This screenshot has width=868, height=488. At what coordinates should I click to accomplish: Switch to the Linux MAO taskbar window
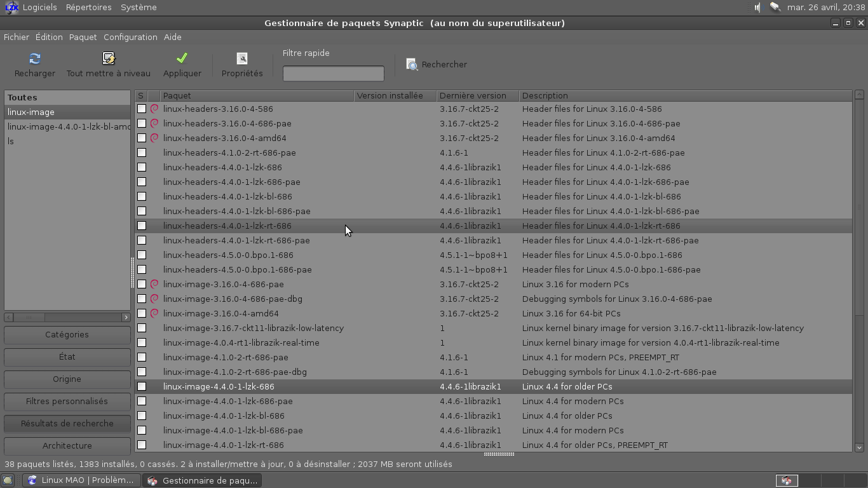click(81, 480)
